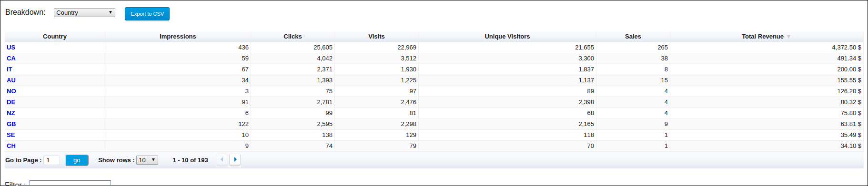Open the NO country link
This screenshot has width=868, height=186.
[11, 91]
